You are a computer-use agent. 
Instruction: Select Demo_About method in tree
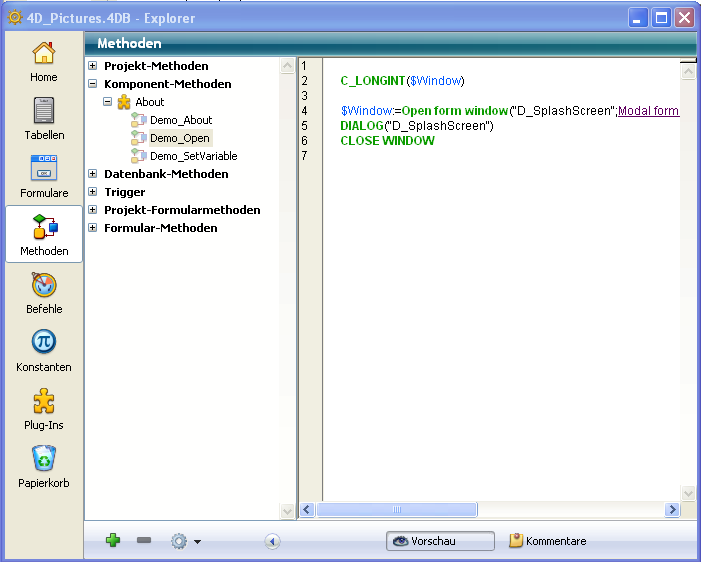181,120
